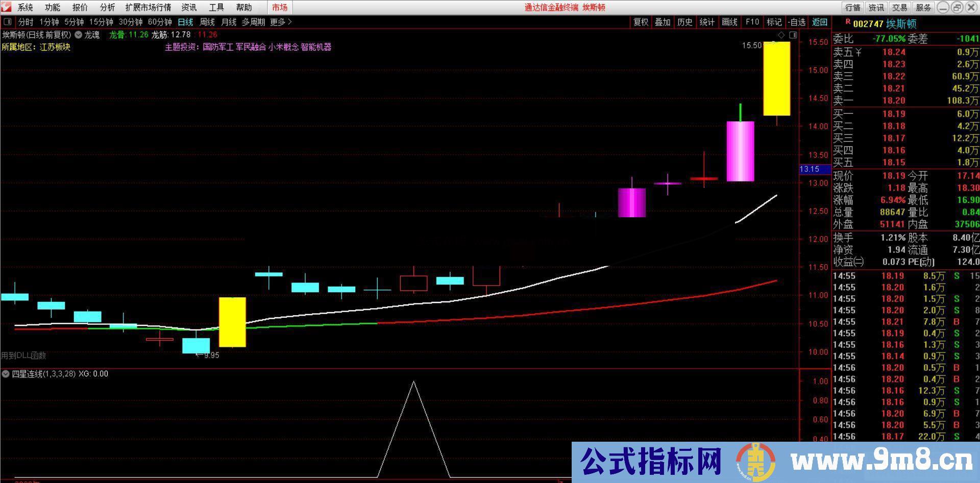Activate the 画线 drawing tool
This screenshot has height=483, width=980.
point(729,22)
